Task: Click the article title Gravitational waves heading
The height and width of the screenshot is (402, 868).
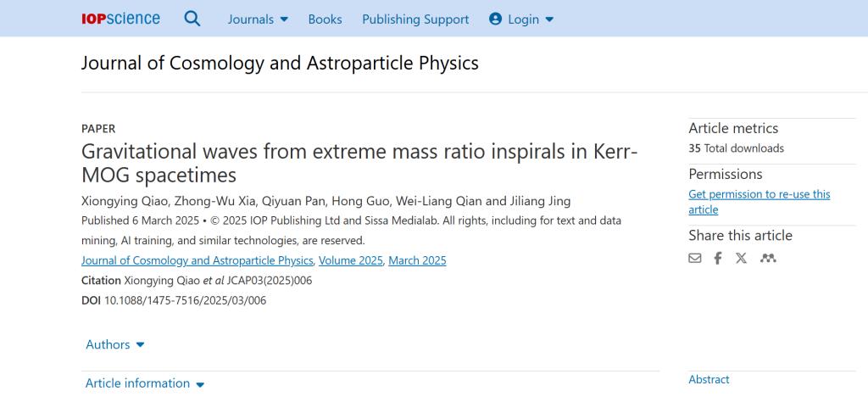Action: tap(359, 163)
